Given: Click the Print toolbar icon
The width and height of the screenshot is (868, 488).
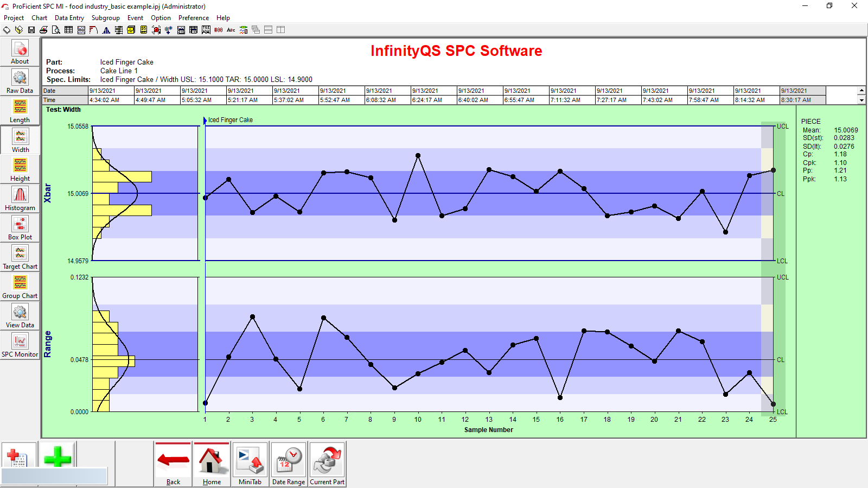Looking at the screenshot, I should point(43,30).
